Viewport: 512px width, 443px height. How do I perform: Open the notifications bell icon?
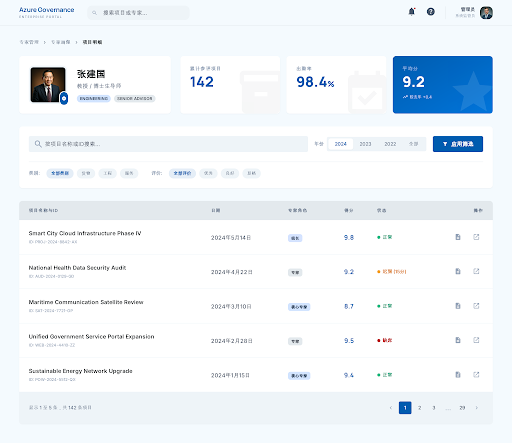coord(412,12)
